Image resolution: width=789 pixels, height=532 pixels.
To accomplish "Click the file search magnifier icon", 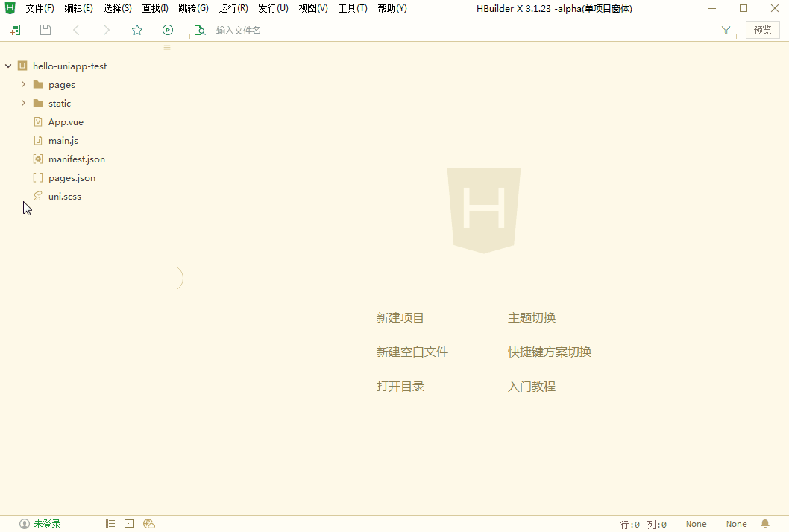I will point(200,30).
